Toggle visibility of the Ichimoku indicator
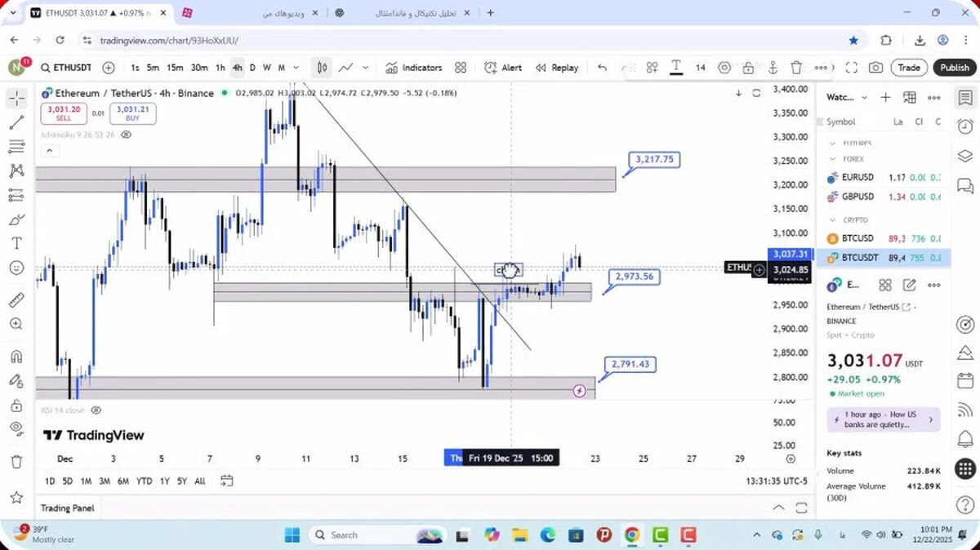980x550 pixels. click(x=127, y=135)
